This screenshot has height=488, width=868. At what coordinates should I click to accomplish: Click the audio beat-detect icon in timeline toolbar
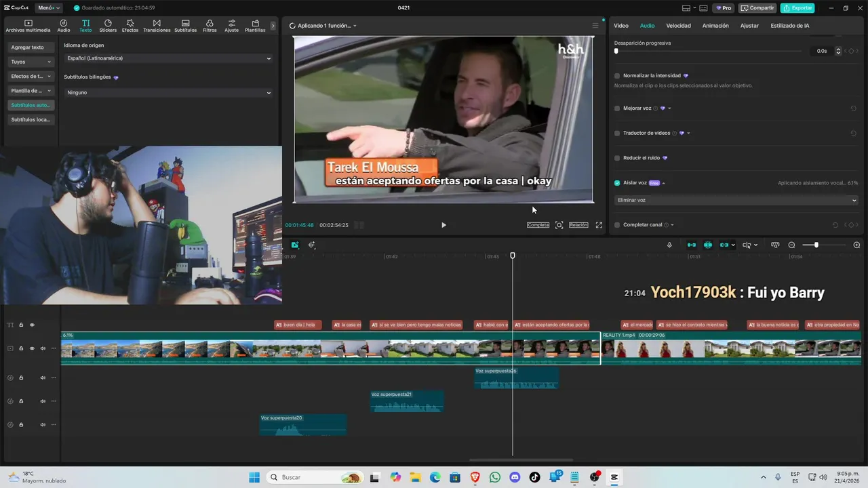click(x=311, y=245)
